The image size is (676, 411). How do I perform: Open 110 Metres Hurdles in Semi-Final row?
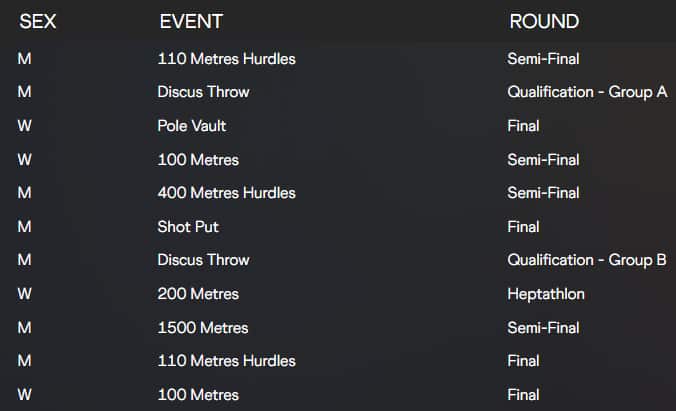(226, 59)
